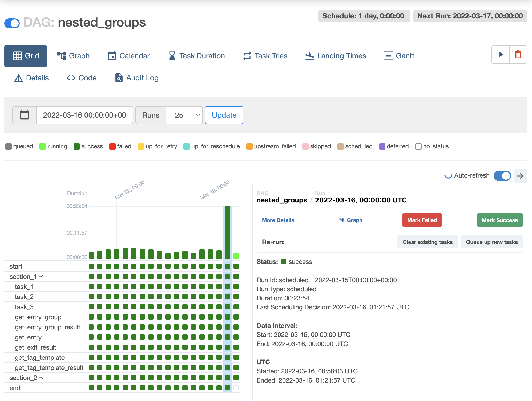Hide details panel with arrow icon
Viewport: 532px width, 401px height.
click(x=520, y=176)
